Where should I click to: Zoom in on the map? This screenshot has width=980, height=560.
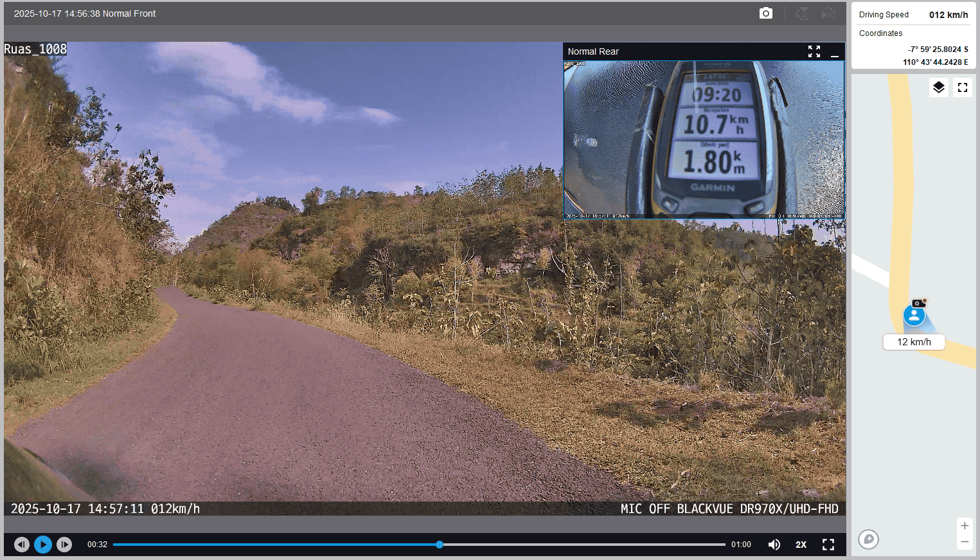964,526
